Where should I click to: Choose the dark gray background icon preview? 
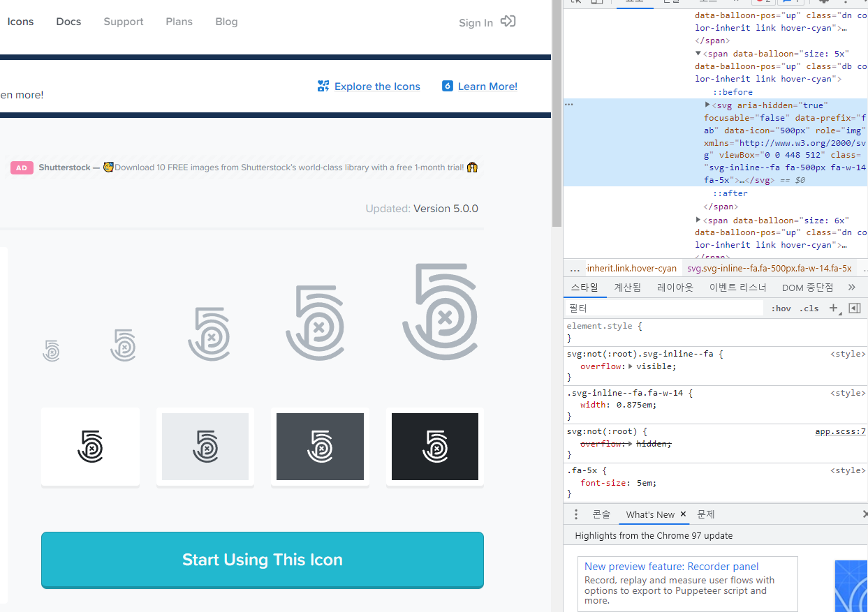pyautogui.click(x=320, y=447)
